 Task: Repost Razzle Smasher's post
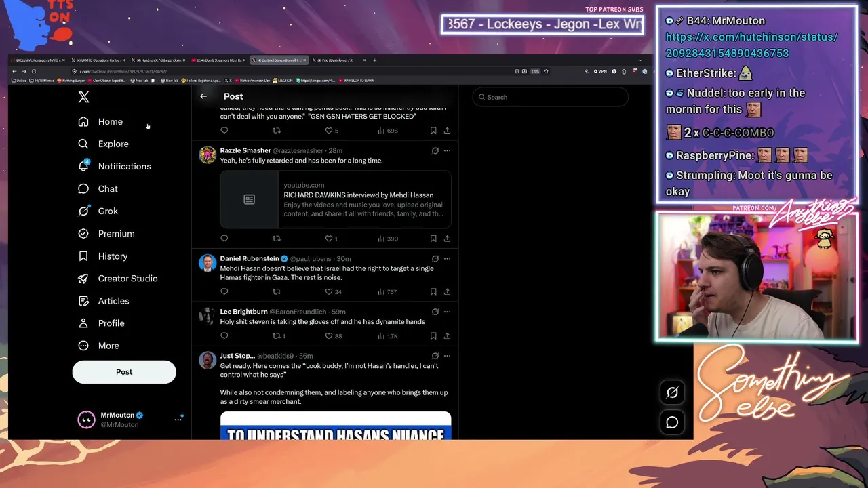pos(276,239)
